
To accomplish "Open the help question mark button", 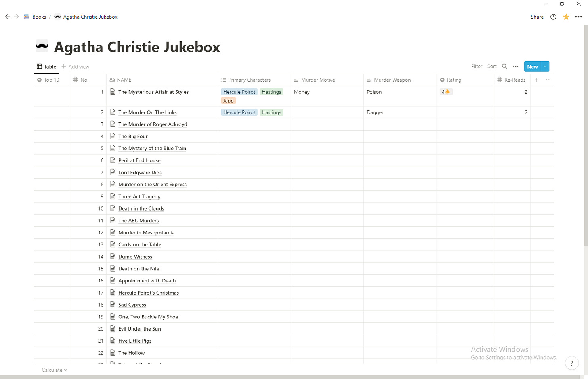I will coord(572,363).
